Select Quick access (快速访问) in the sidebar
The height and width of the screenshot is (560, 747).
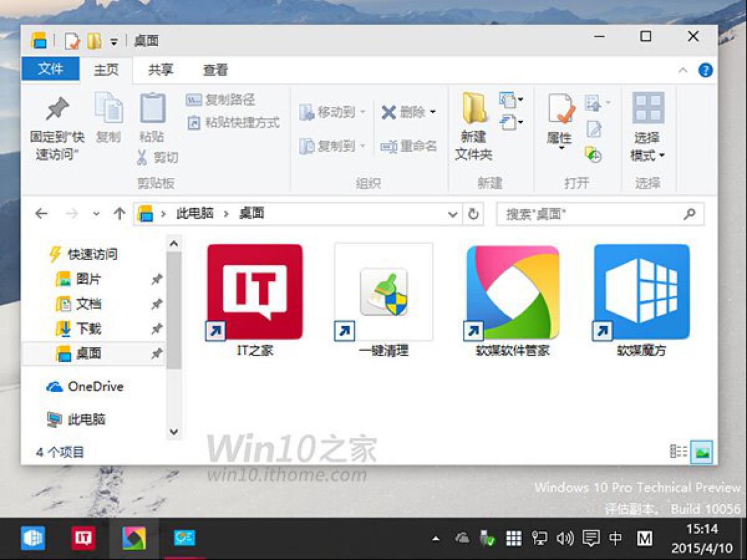(83, 254)
